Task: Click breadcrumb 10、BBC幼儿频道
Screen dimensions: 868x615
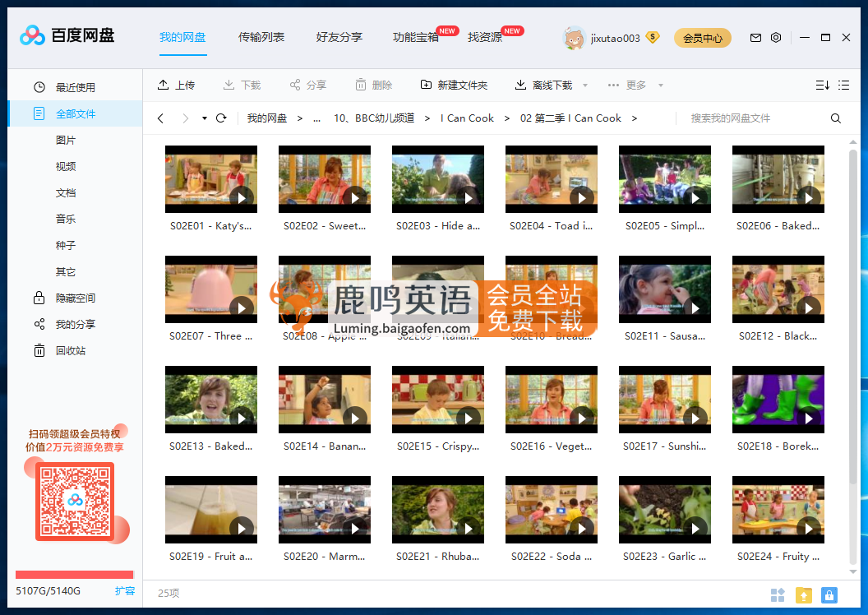Action: pos(374,118)
